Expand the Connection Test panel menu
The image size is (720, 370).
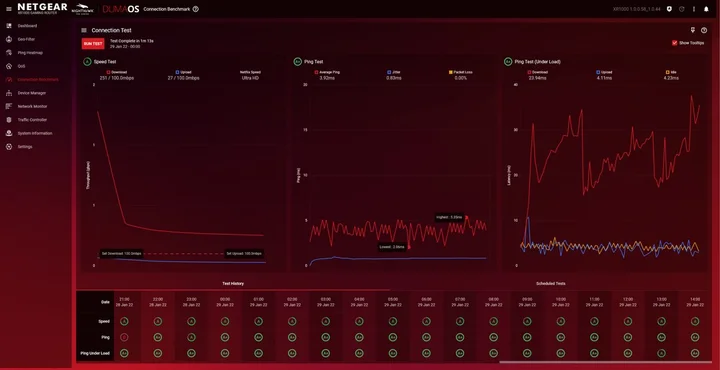84,30
